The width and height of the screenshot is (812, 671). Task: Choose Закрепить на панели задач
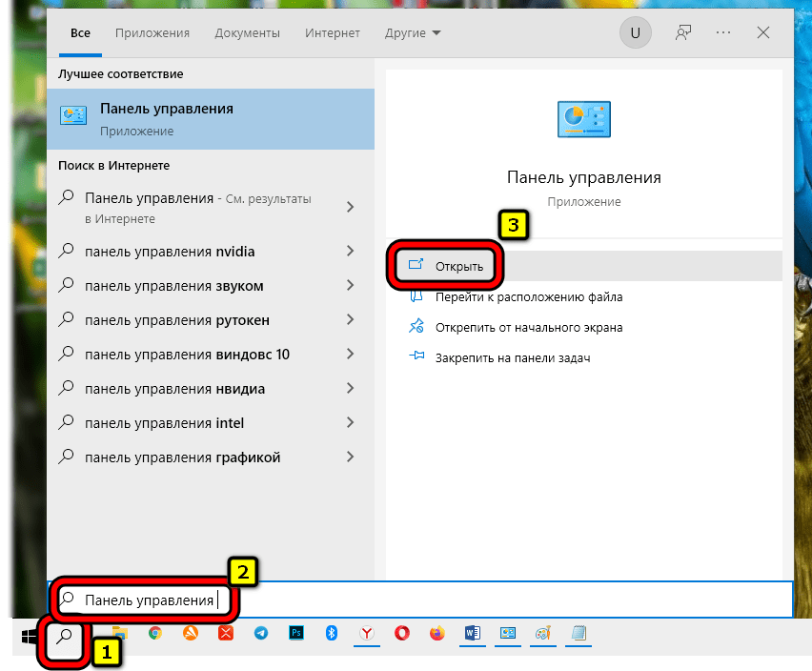tap(513, 357)
